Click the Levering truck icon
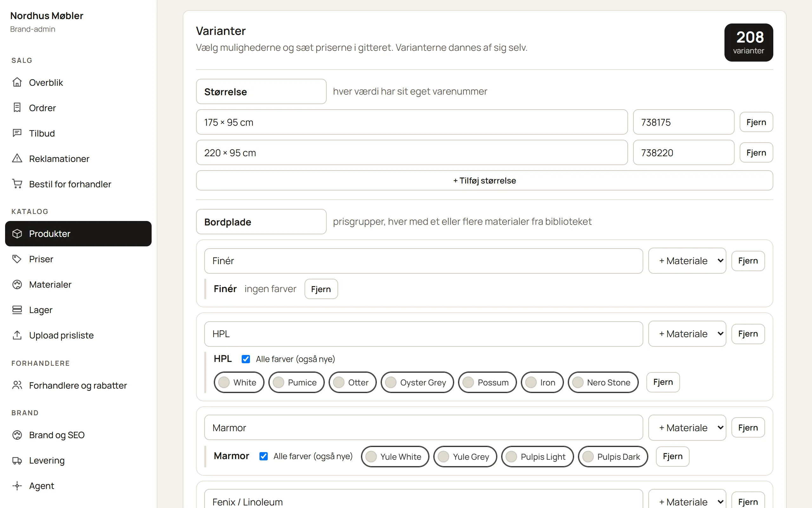The image size is (812, 508). click(x=17, y=460)
